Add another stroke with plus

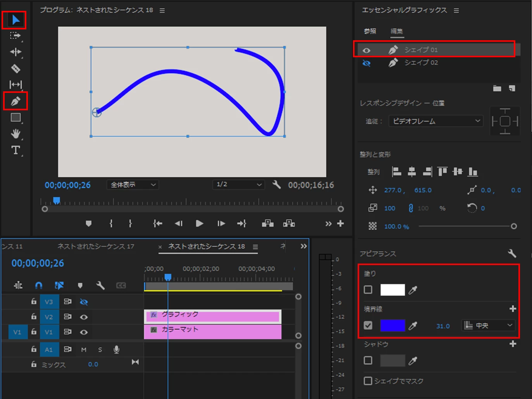[x=513, y=308]
